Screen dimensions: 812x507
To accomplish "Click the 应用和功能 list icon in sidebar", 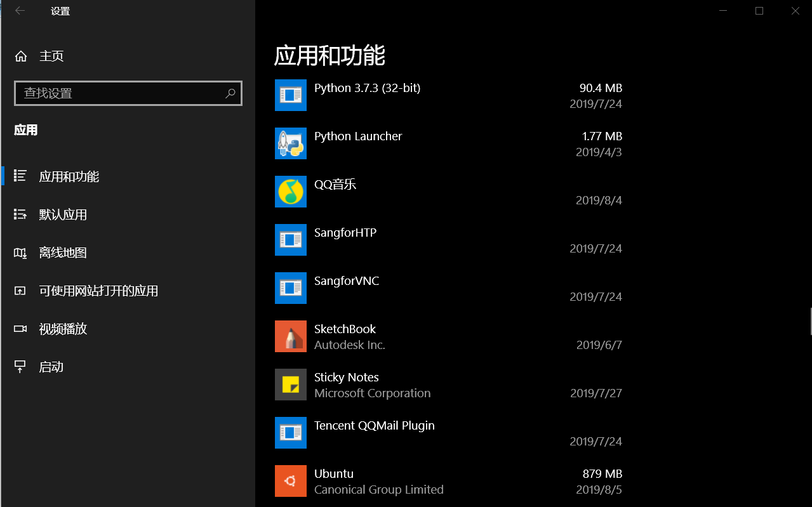I will pyautogui.click(x=20, y=176).
